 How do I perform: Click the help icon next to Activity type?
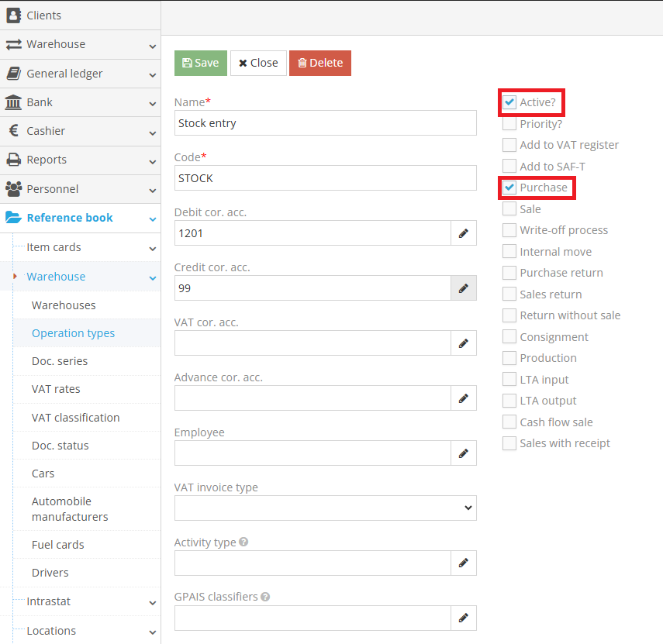coord(243,542)
